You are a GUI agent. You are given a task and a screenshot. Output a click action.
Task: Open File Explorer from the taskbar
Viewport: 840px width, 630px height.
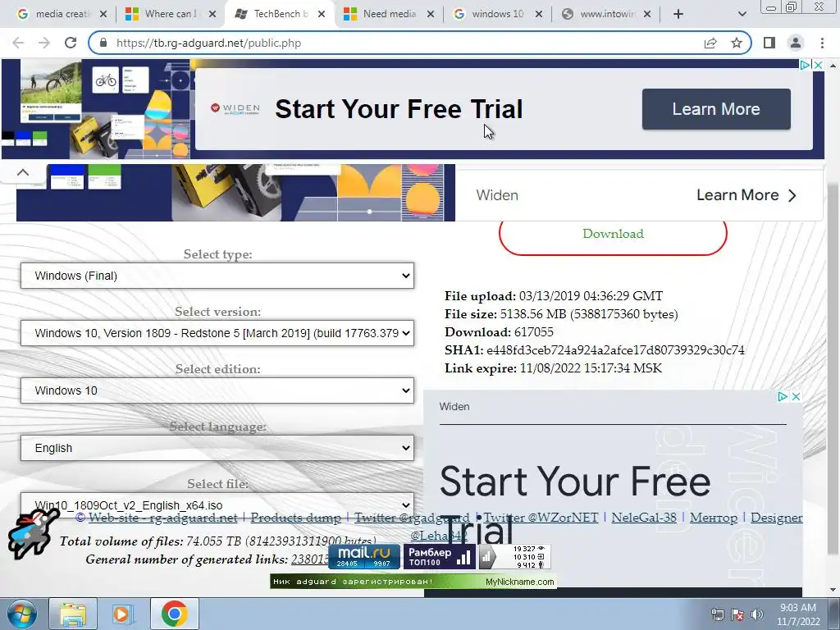pyautogui.click(x=73, y=614)
